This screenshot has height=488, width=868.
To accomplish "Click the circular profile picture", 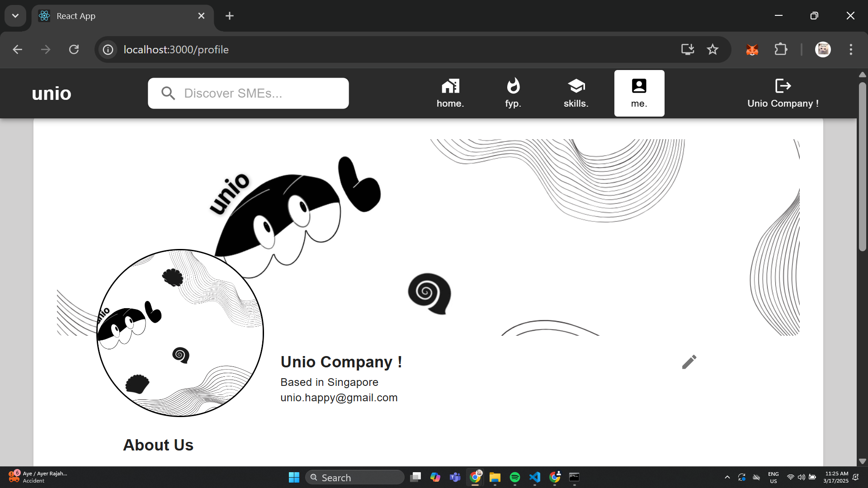I will (x=180, y=333).
